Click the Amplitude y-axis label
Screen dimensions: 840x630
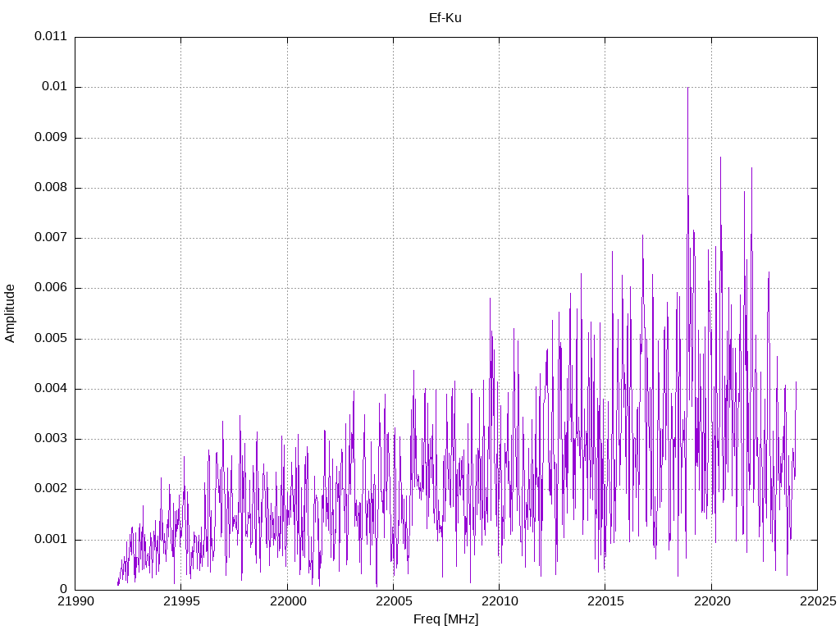[x=10, y=313]
